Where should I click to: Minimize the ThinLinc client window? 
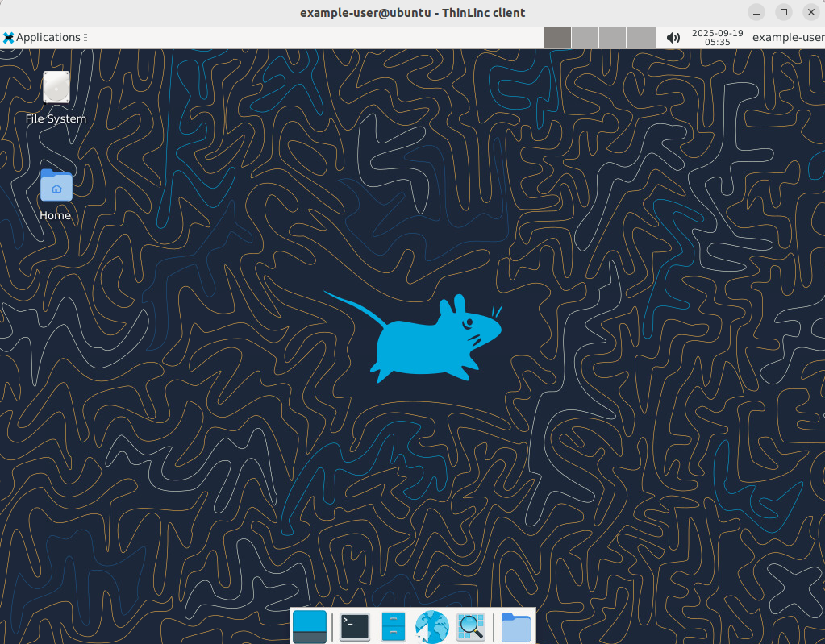756,12
